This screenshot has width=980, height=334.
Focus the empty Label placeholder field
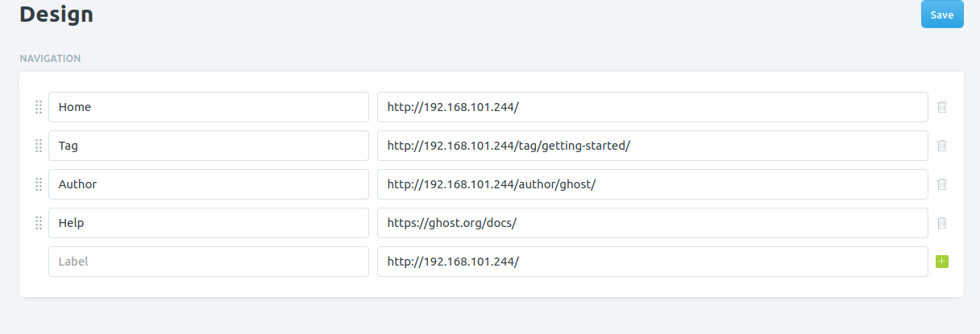click(x=209, y=262)
